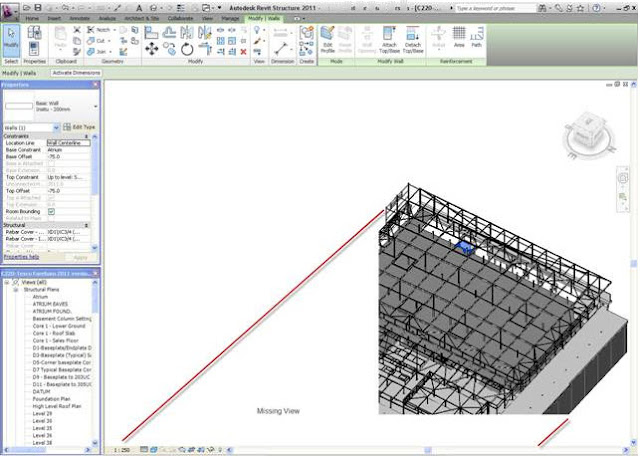Screen dimensions: 640x456
Task: Select the Foundation Plan view
Action: click(x=51, y=399)
